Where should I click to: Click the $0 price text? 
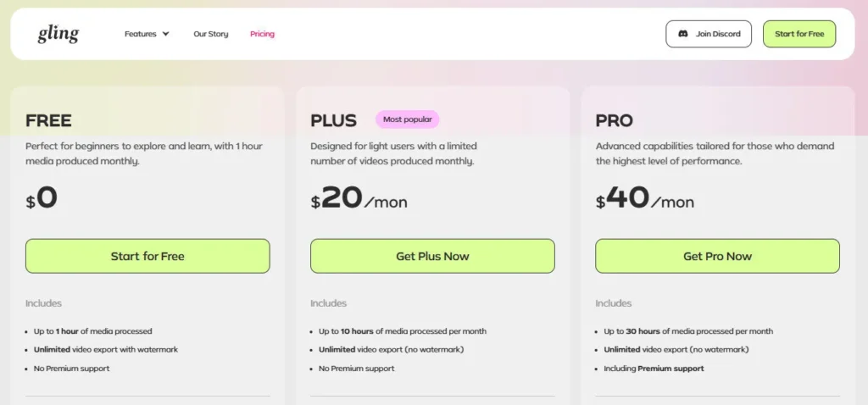coord(42,199)
